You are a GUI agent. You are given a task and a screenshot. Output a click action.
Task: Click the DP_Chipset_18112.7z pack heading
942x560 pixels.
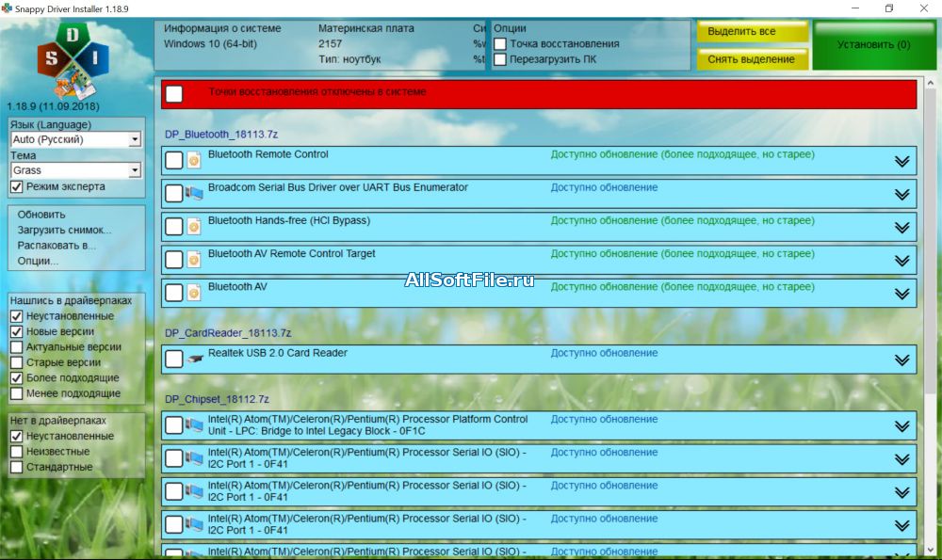point(217,399)
